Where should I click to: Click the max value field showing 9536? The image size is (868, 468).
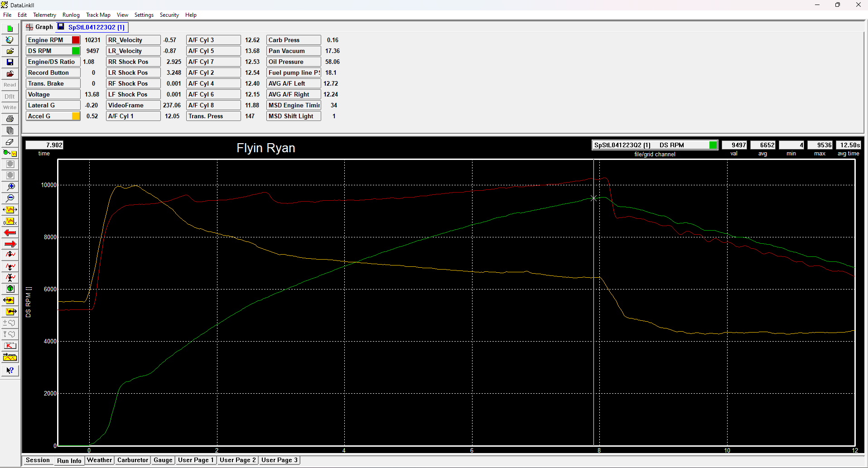coord(820,145)
